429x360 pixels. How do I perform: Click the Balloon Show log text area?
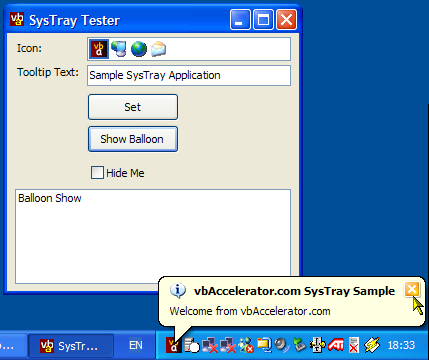pos(153,236)
